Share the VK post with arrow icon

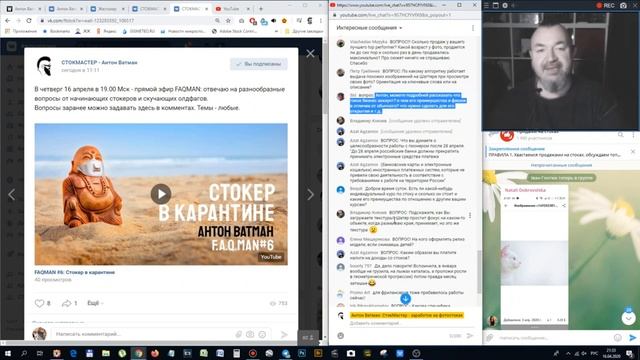[66, 303]
